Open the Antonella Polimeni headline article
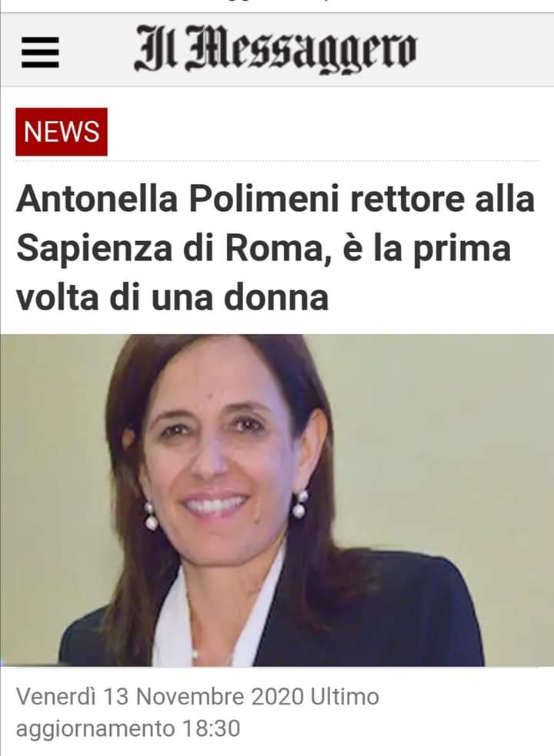This screenshot has width=554, height=756. tap(275, 247)
